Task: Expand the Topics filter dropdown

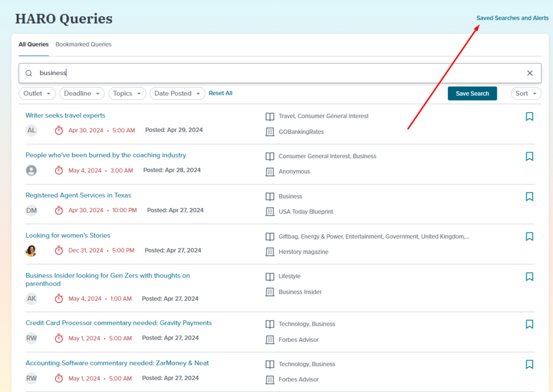Action: 127,93
